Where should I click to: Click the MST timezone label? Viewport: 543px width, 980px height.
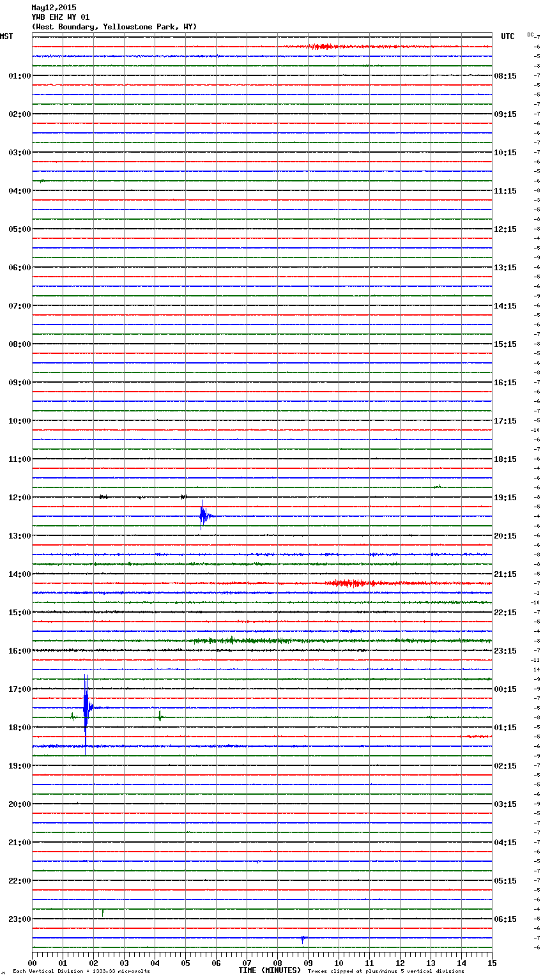pos(6,36)
